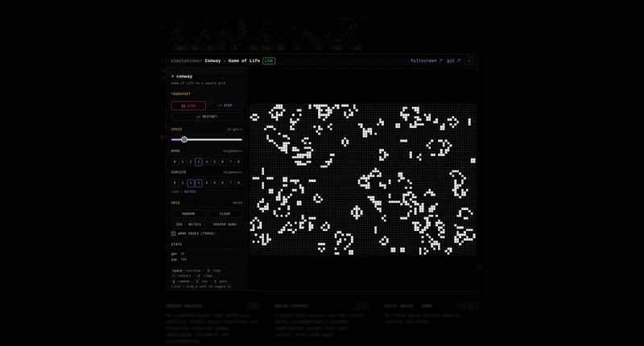The image size is (644, 346).
Task: Toggle Survive neighbour count 7
Action: (230, 183)
